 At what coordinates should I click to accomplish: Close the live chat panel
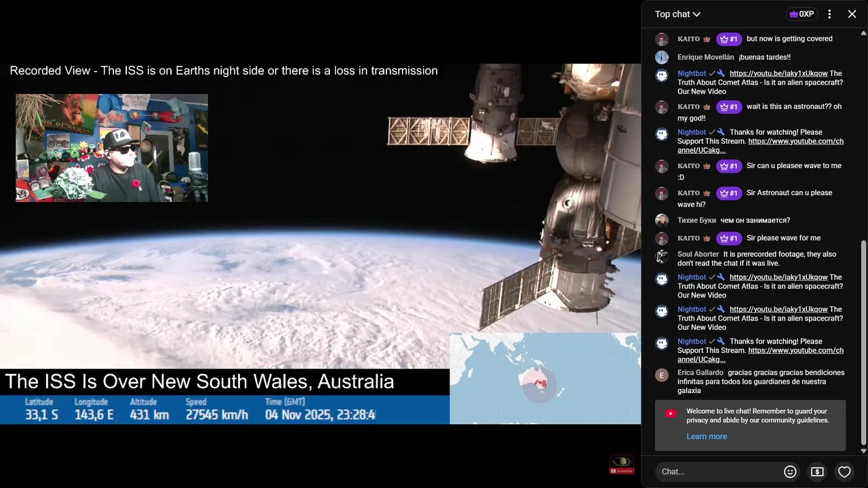click(x=852, y=14)
